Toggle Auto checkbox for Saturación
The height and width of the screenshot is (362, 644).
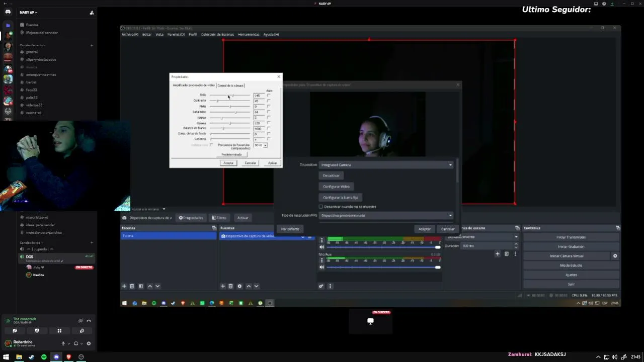pyautogui.click(x=269, y=112)
